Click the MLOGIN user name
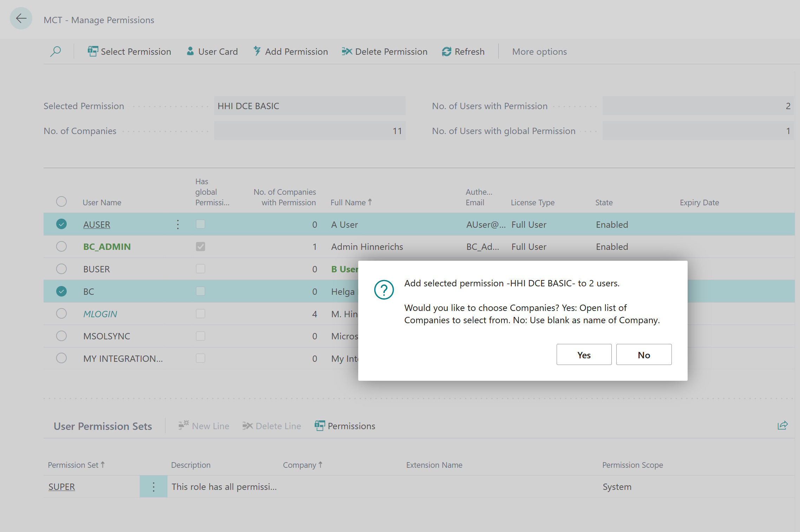 pos(100,314)
